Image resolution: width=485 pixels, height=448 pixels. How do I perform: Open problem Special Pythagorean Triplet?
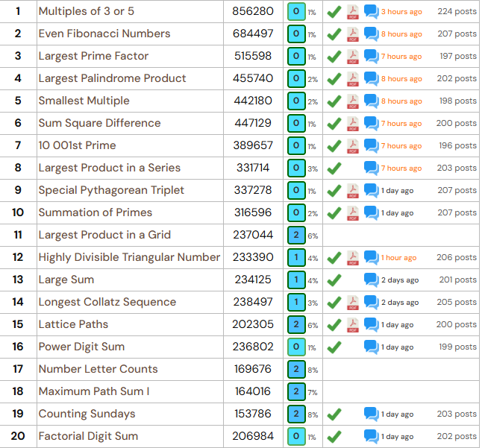tap(111, 190)
